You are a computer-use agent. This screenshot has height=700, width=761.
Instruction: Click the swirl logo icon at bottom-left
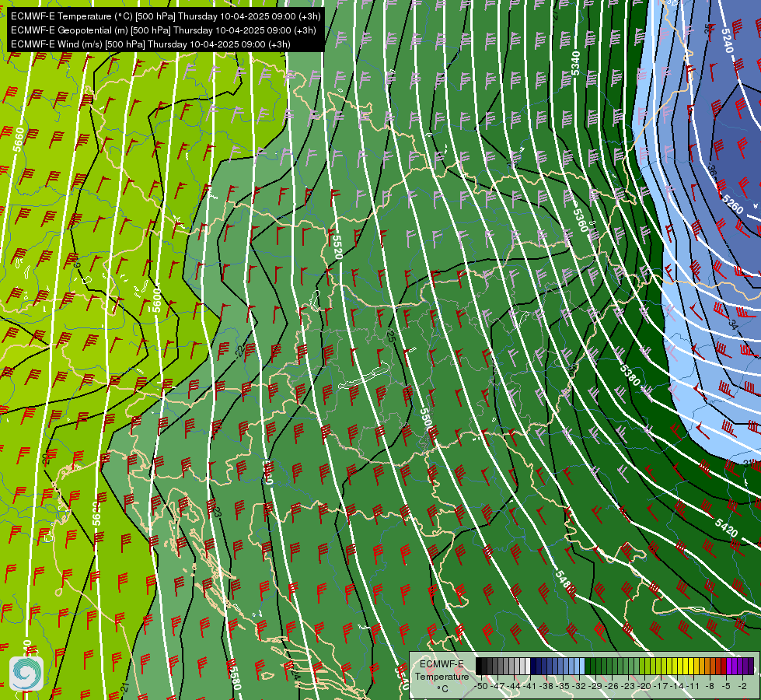pos(26,674)
